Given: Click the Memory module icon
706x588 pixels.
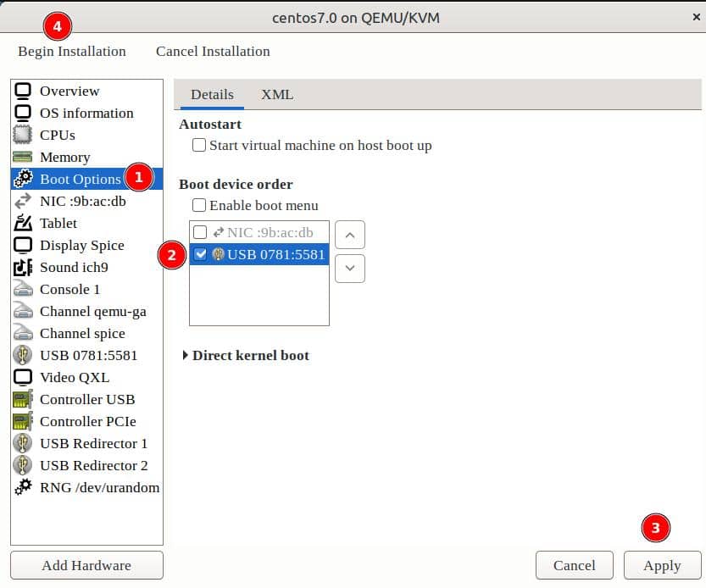Looking at the screenshot, I should point(23,157).
